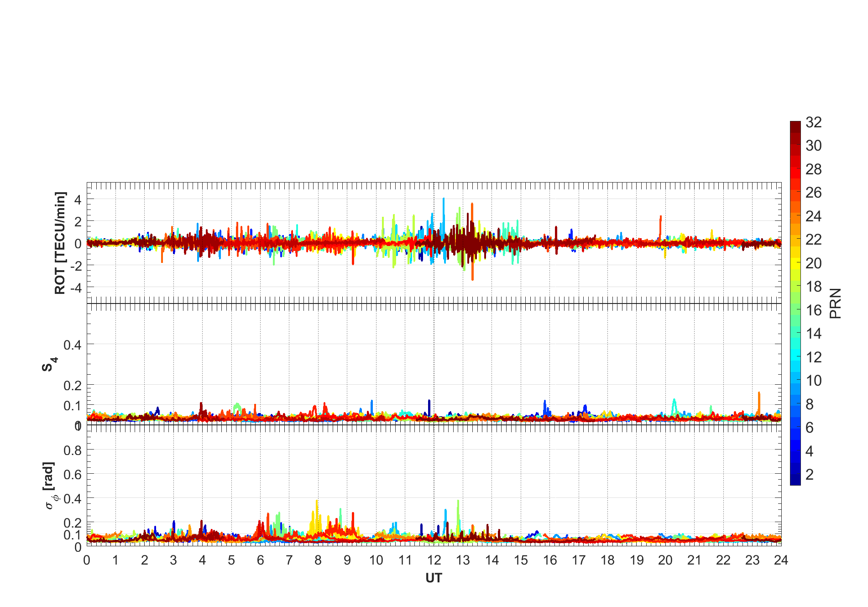The width and height of the screenshot is (868, 607).
Task: Click colorbar tick label "10" beside PRN scale
Action: click(814, 381)
